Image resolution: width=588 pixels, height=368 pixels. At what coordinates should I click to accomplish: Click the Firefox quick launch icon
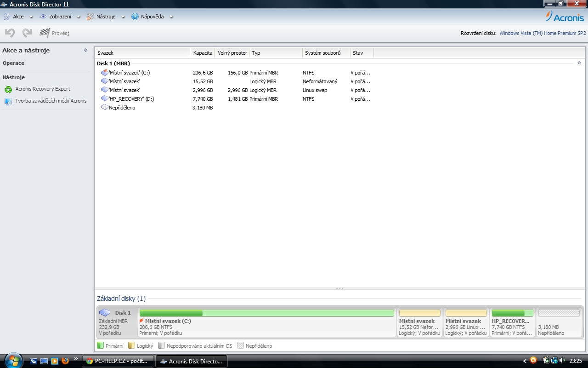(x=65, y=361)
